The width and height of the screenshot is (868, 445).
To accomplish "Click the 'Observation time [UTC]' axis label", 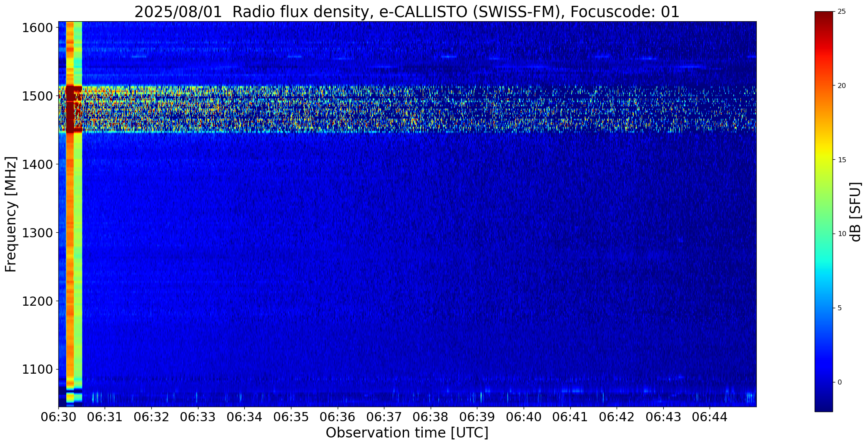I will click(x=407, y=433).
